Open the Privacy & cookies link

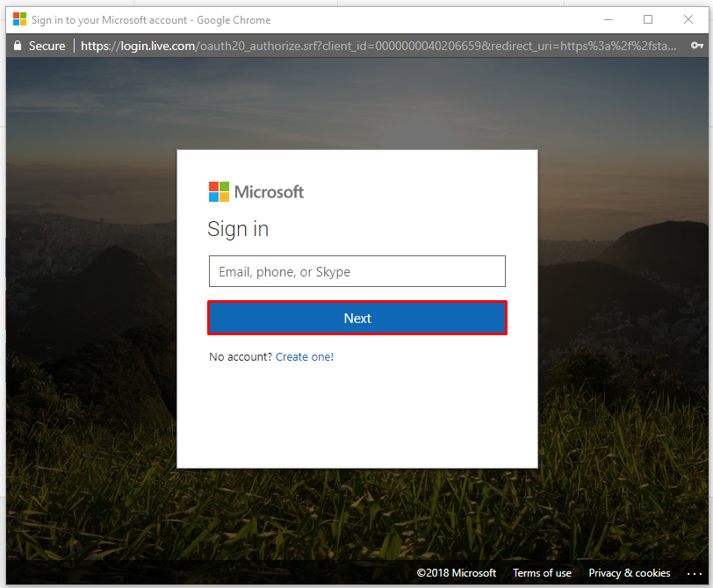tap(630, 573)
